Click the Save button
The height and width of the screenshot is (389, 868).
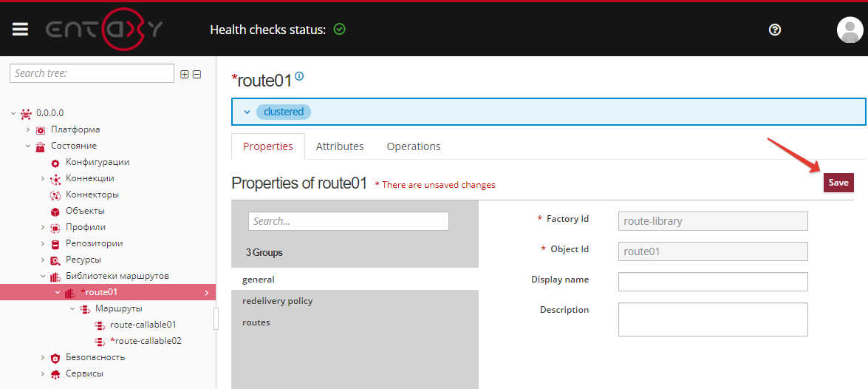pyautogui.click(x=838, y=183)
